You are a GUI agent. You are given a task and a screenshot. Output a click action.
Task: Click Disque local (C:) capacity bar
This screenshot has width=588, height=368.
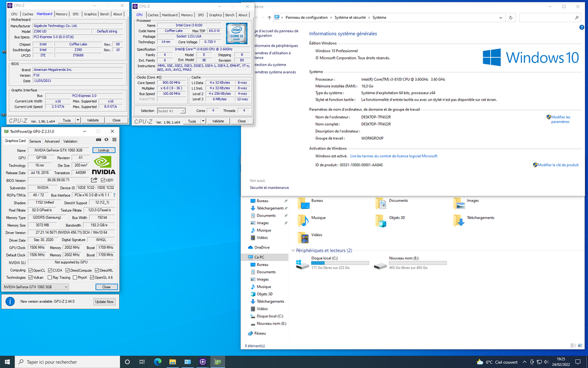click(340, 263)
